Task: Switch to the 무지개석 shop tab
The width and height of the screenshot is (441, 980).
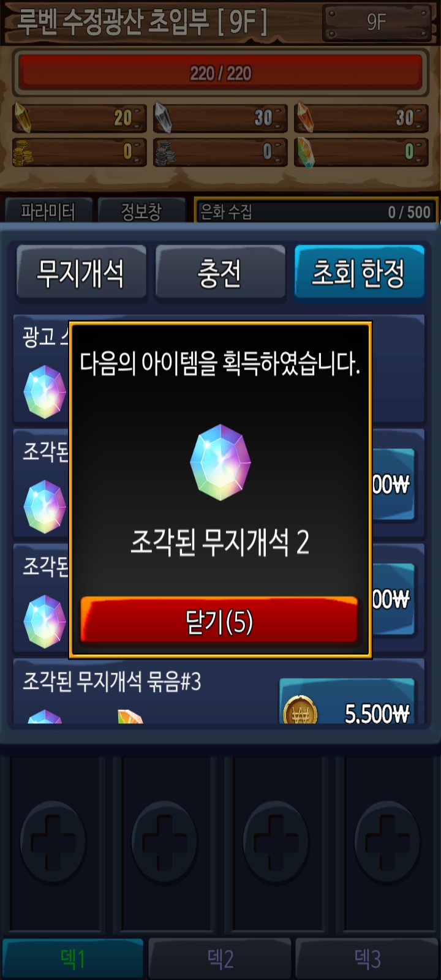Action: click(81, 273)
